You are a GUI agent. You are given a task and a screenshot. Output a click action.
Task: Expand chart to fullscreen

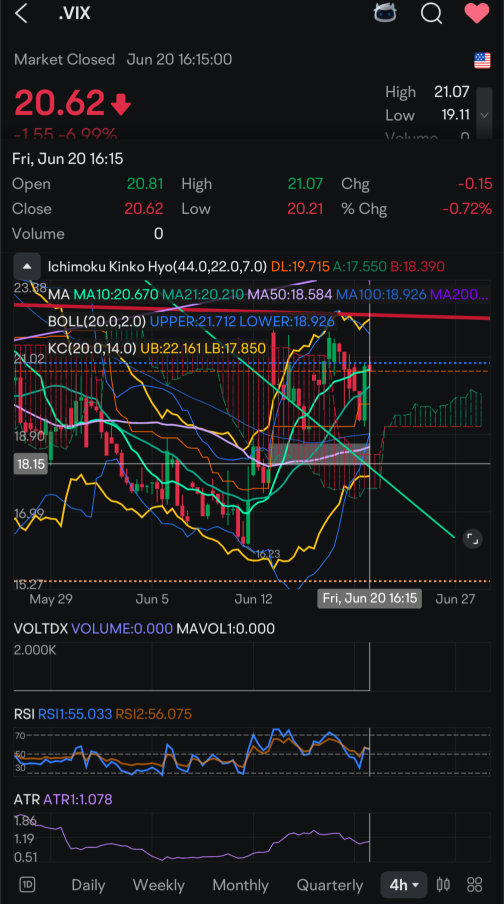click(x=472, y=539)
